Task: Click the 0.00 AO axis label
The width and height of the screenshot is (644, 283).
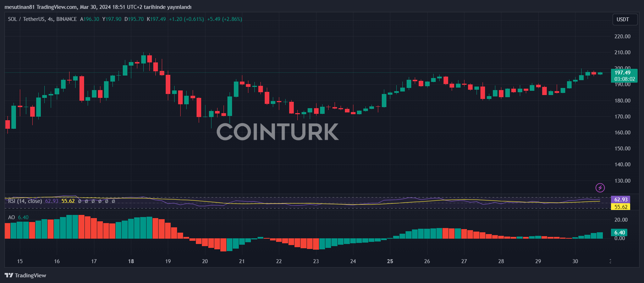Action: tap(620, 238)
